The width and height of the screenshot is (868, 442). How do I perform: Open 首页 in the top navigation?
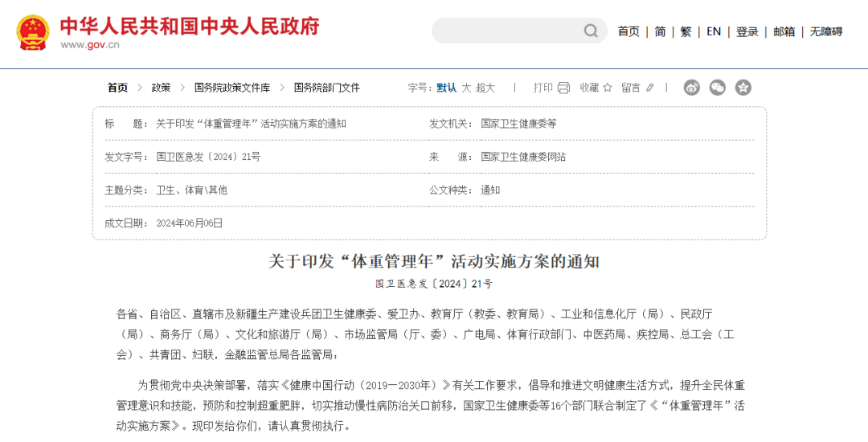click(628, 31)
